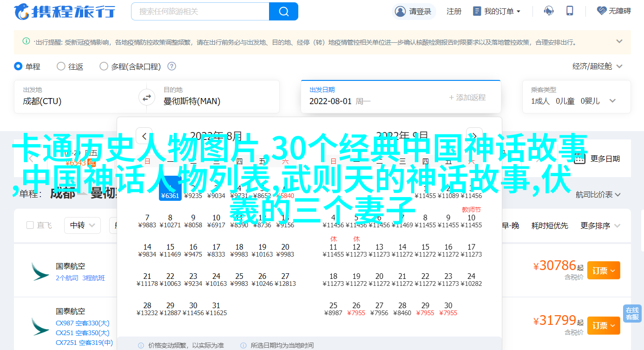Image resolution: width=644 pixels, height=350 pixels.
Task: Click 订票 for the ¥30786 flight
Action: tap(604, 270)
